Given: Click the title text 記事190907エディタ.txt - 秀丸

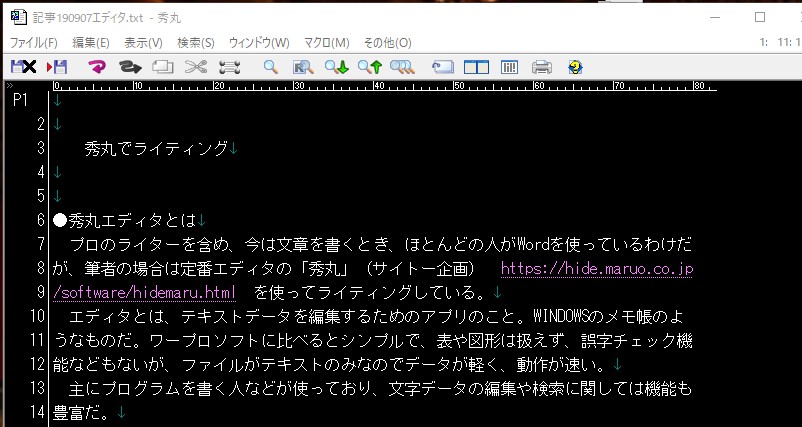Looking at the screenshot, I should pyautogui.click(x=107, y=18).
